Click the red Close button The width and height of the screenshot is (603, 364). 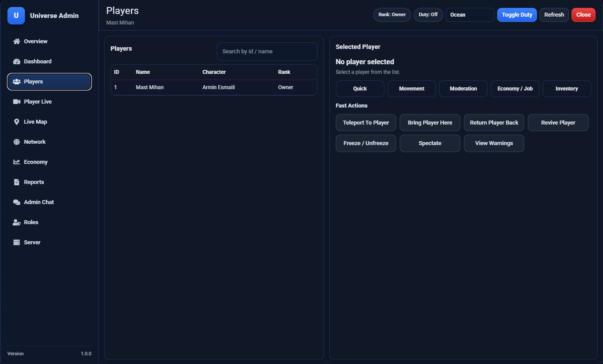pos(583,15)
